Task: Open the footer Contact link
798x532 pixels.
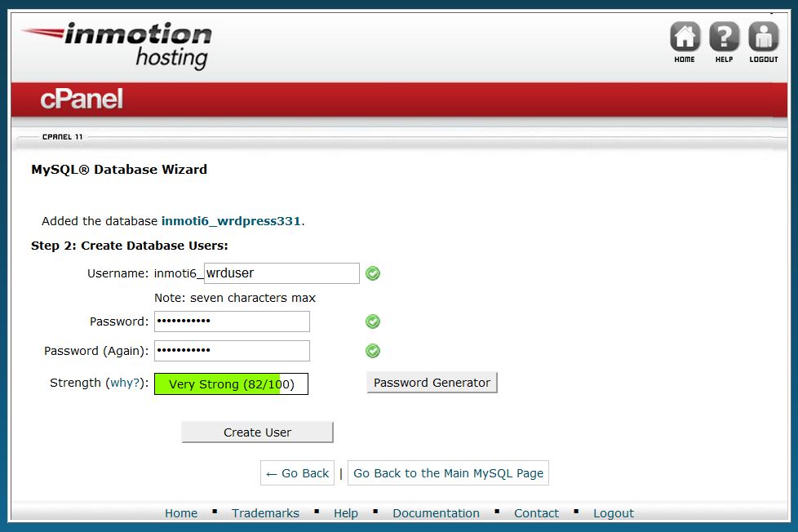Action: tap(536, 513)
